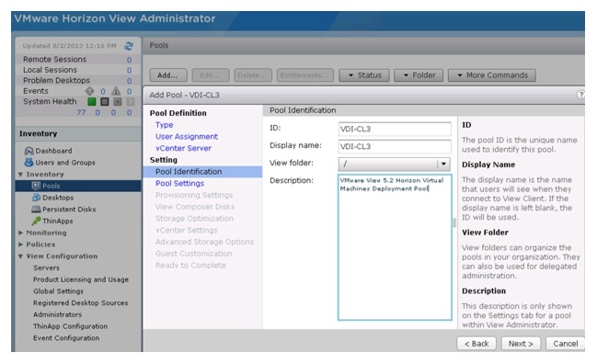Select User Assignment in Pool Definition
The width and height of the screenshot is (597, 364).
[187, 137]
